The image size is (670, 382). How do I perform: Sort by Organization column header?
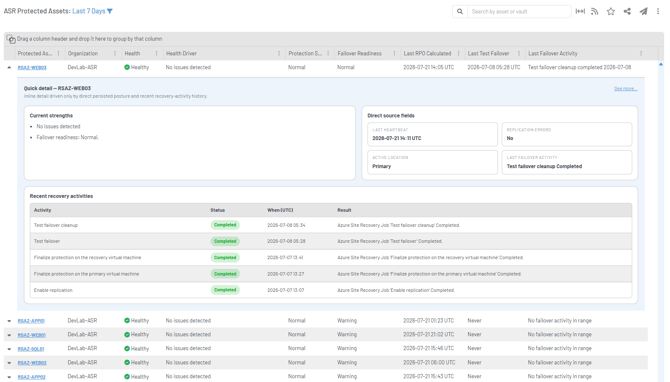[83, 53]
